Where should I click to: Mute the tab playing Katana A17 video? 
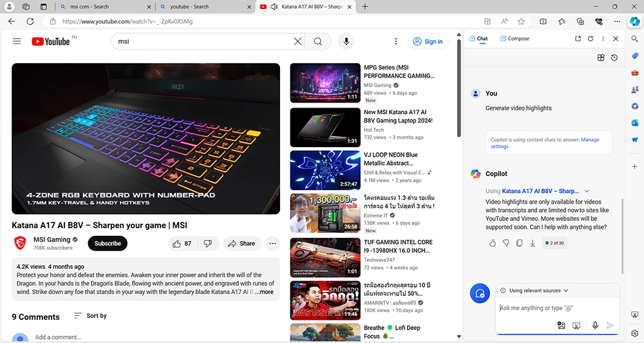point(274,6)
